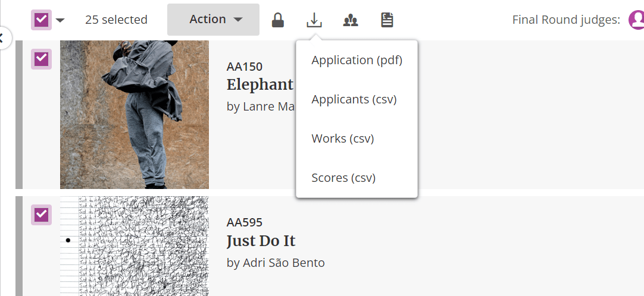
Task: Click the judges group icon
Action: 351,20
